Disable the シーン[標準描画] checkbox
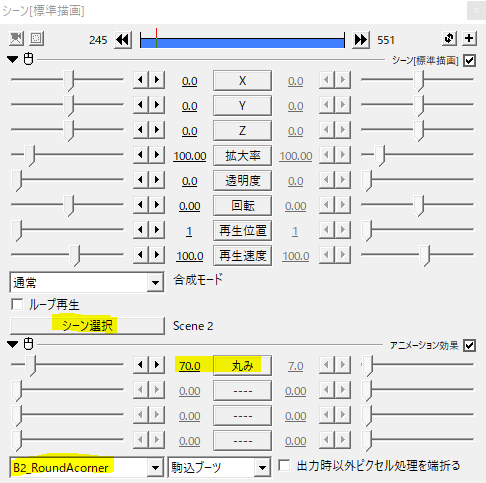This screenshot has width=486, height=483. (470, 61)
